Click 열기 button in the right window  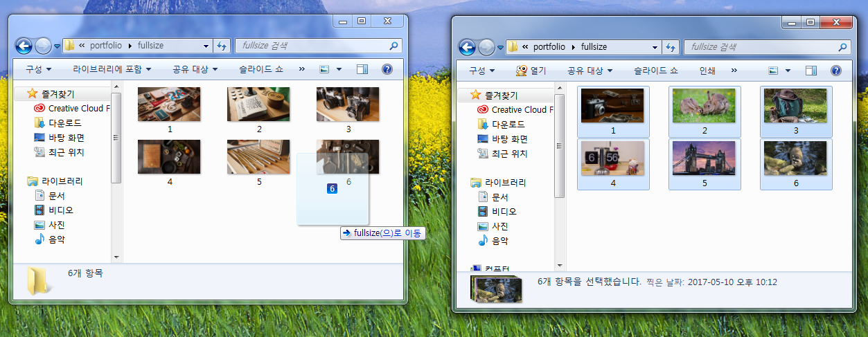[x=531, y=71]
